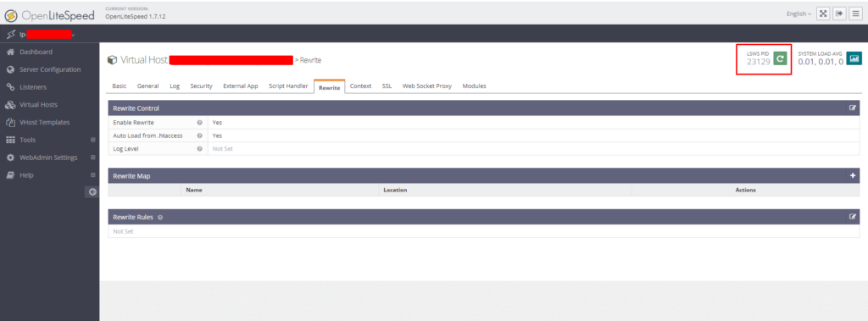Viewport: 868px width, 321px height.
Task: Open the hamburger menu icon
Action: (856, 14)
